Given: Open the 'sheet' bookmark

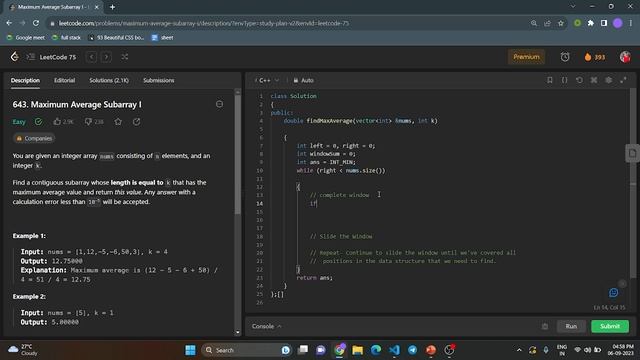Looking at the screenshot, I should pyautogui.click(x=163, y=38).
